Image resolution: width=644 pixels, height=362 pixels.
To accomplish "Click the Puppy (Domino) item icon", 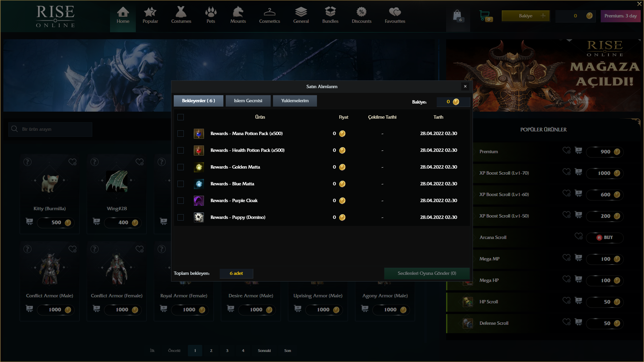I will tap(199, 217).
